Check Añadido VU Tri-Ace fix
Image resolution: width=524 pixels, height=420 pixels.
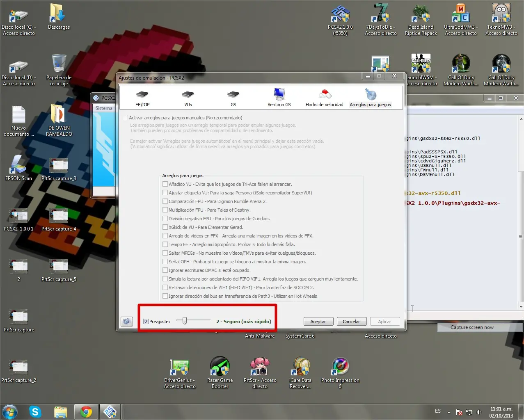(165, 184)
